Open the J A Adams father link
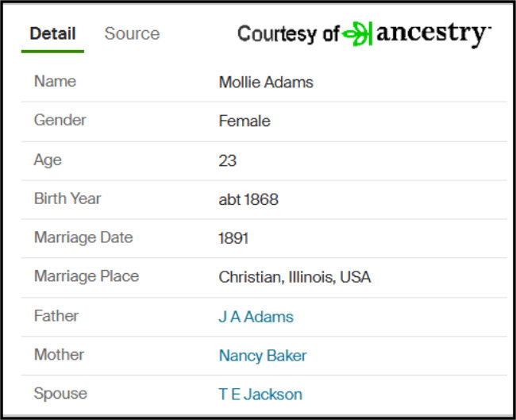 coord(256,317)
